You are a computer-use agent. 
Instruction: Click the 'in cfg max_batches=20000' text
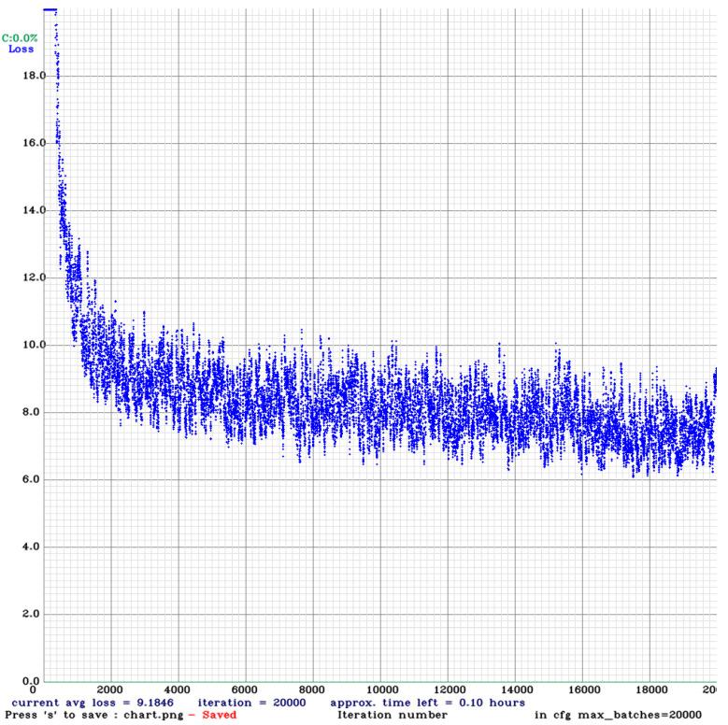click(x=618, y=715)
